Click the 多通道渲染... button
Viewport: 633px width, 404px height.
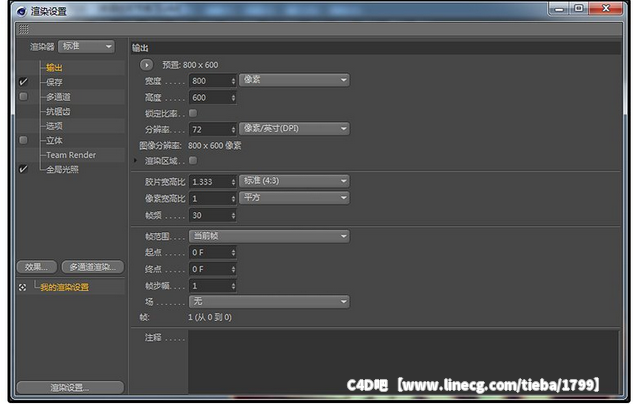click(x=92, y=267)
